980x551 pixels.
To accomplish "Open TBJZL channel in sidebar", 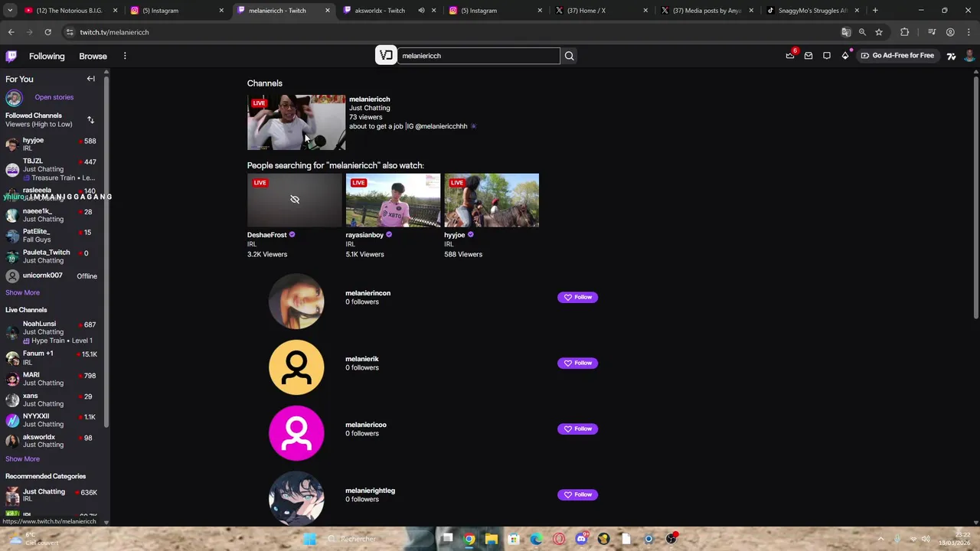I will (51, 169).
